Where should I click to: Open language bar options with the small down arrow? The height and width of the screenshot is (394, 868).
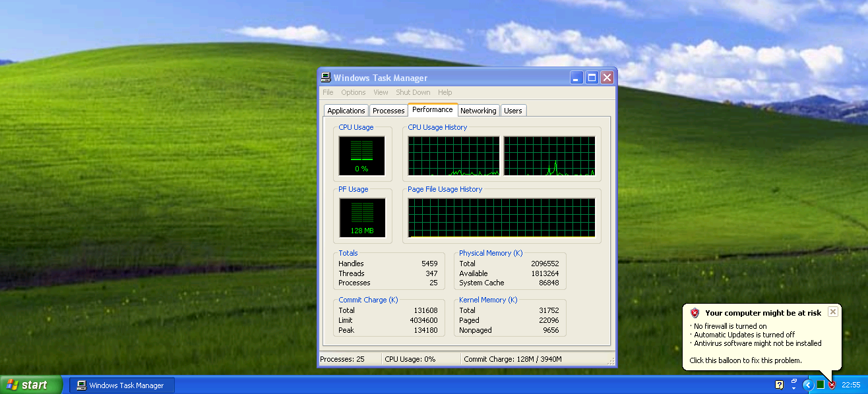point(793,388)
